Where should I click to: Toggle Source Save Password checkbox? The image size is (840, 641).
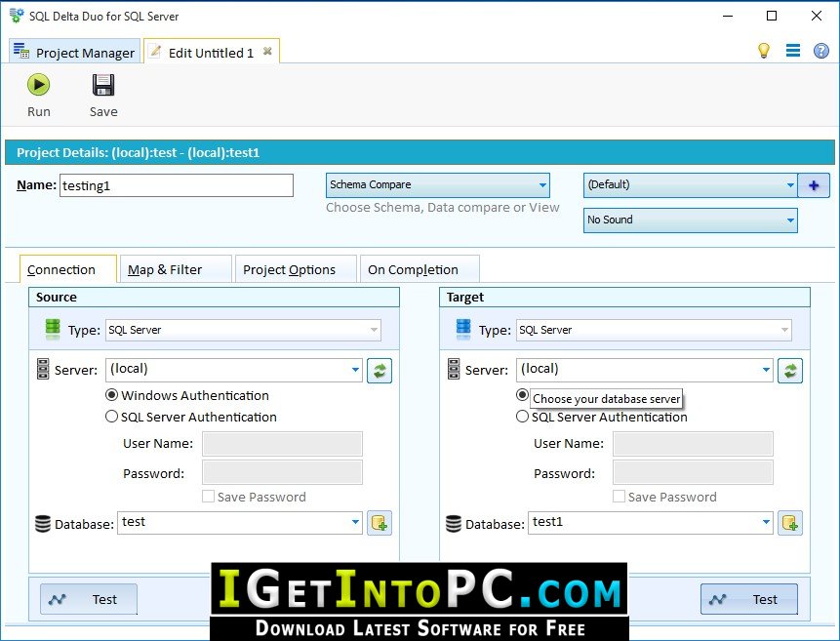pyautogui.click(x=209, y=497)
